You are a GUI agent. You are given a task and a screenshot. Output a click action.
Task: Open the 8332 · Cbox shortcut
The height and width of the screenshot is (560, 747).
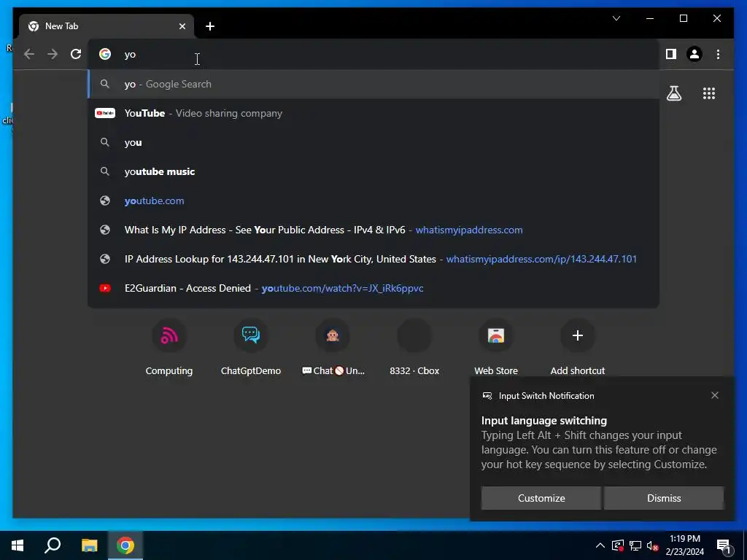tap(414, 348)
